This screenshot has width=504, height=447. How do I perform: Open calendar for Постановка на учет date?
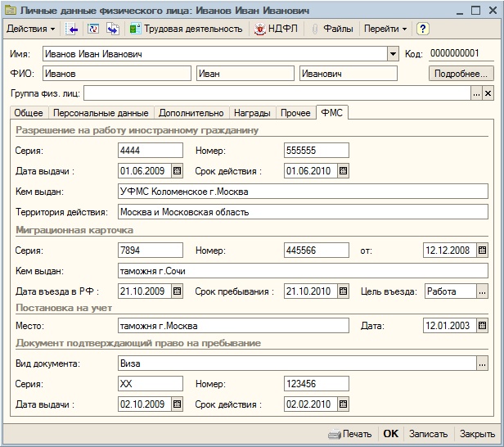[x=482, y=326]
